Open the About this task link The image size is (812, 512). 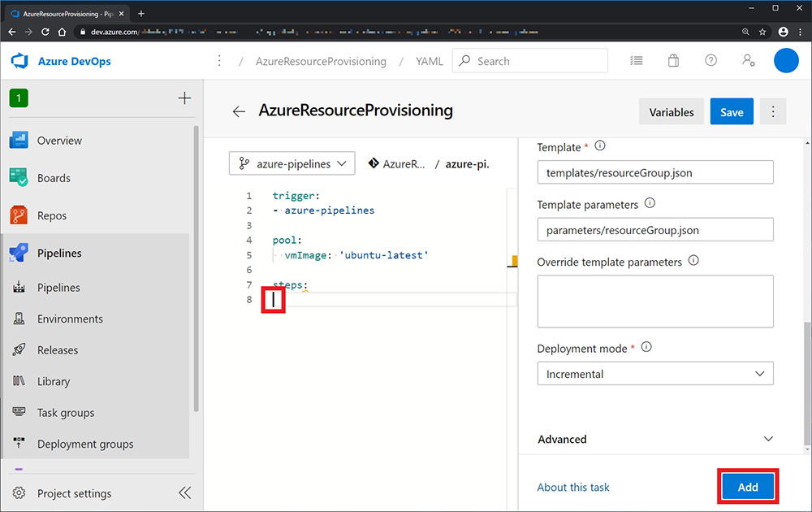[572, 487]
